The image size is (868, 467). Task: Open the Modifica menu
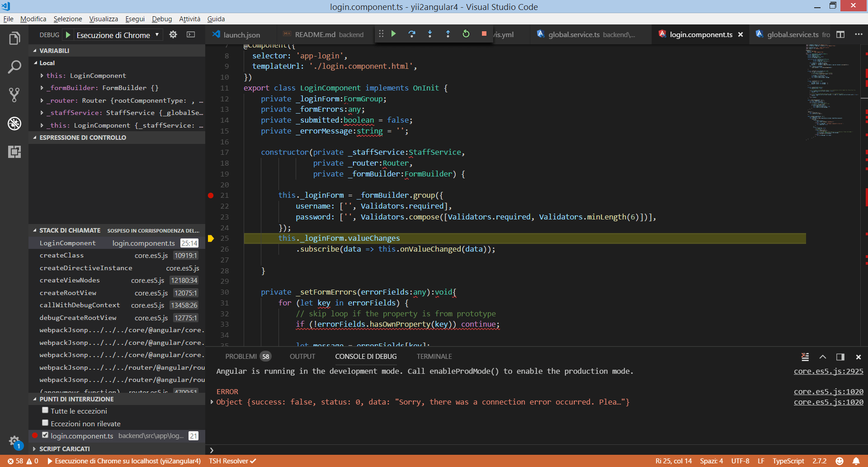[33, 19]
